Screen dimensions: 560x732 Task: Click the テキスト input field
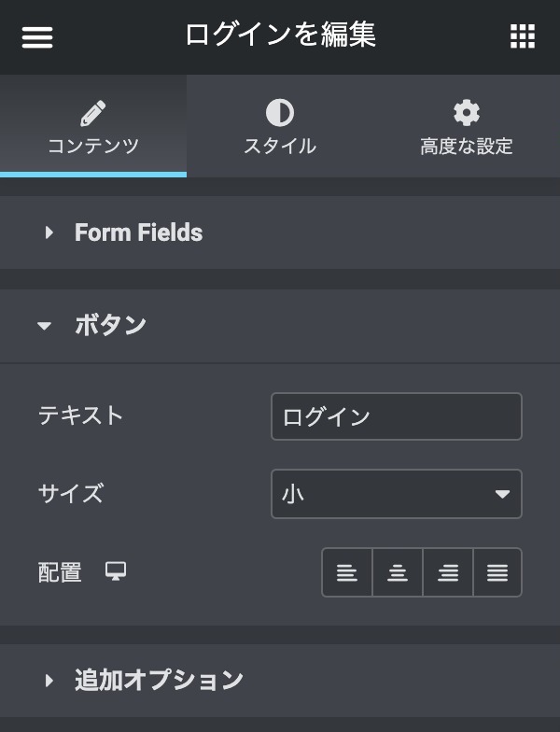[x=396, y=416]
